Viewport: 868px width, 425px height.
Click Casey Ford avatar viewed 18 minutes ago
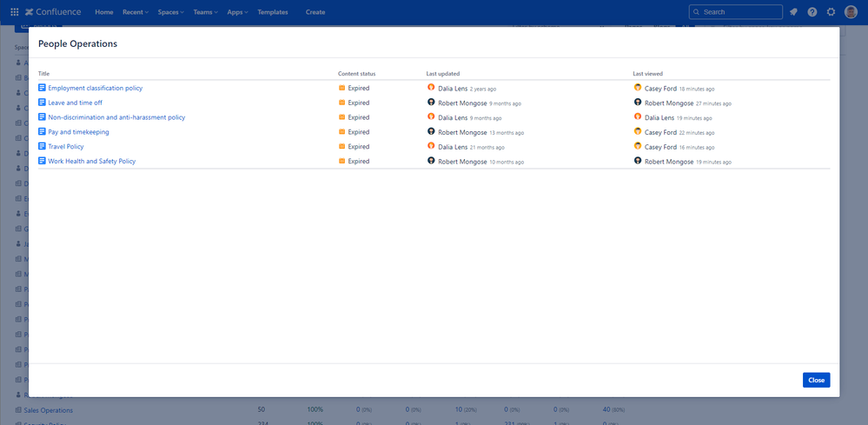tap(638, 88)
